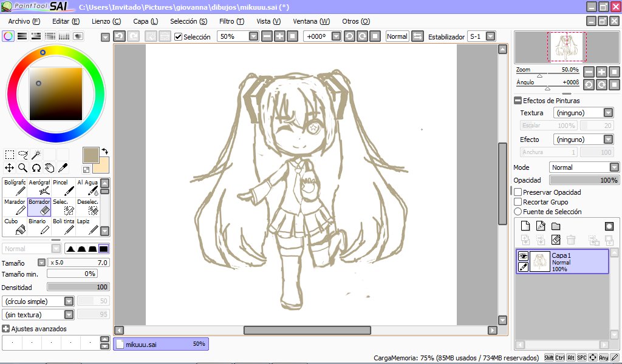This screenshot has height=364, width=622.
Task: Choose the Bolígrafo pen brush
Action: [x=15, y=187]
